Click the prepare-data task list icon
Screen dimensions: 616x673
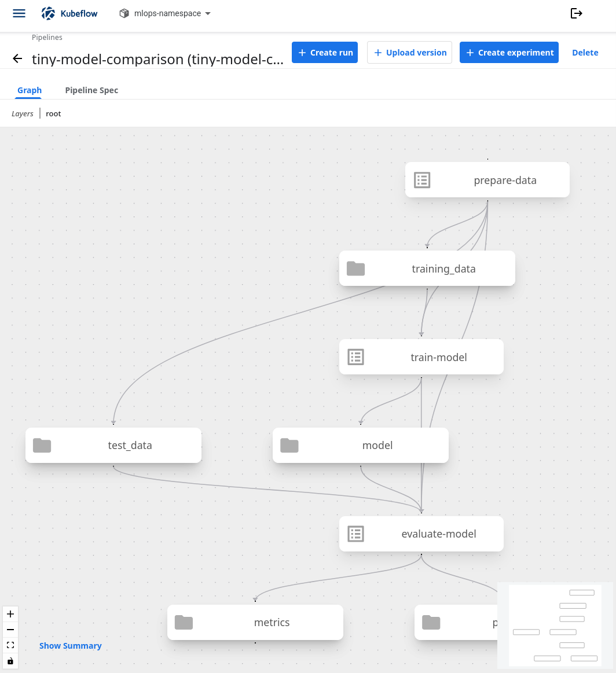[422, 180]
